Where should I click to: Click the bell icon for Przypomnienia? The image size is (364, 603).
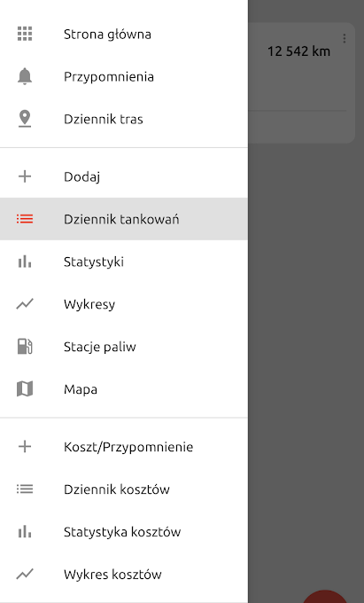click(25, 76)
